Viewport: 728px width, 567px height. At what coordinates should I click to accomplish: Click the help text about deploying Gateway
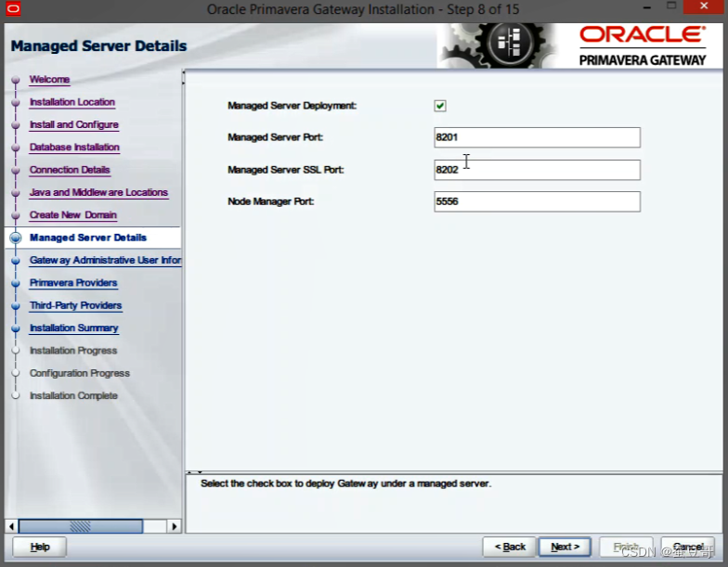(x=345, y=483)
